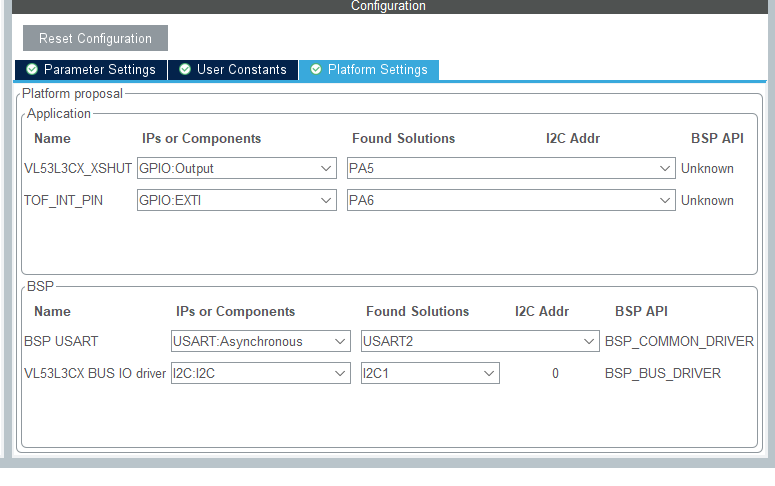Click the TOF_INT_PIN name label
Screen dimensions: 775x486
(63, 201)
